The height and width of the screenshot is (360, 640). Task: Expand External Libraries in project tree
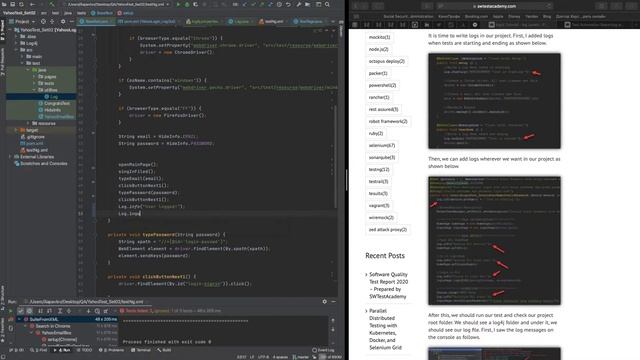pyautogui.click(x=10, y=157)
